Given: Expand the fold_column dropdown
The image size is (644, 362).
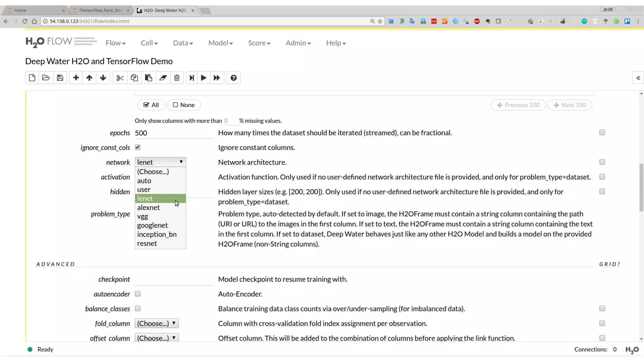Looking at the screenshot, I should (157, 323).
